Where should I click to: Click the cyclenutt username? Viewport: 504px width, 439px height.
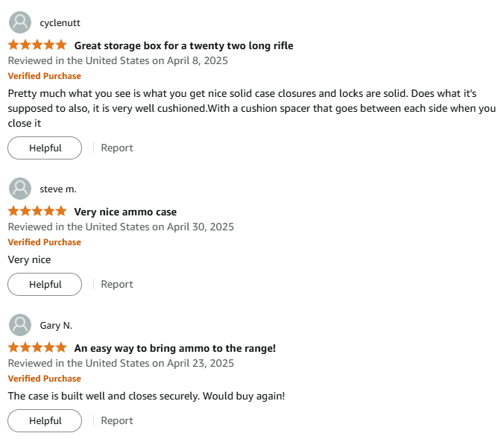[60, 23]
